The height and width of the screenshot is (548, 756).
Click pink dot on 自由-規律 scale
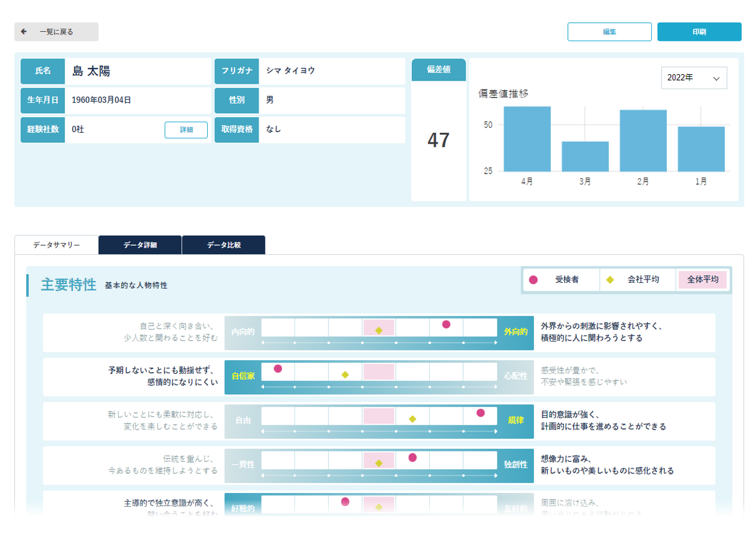tap(480, 413)
